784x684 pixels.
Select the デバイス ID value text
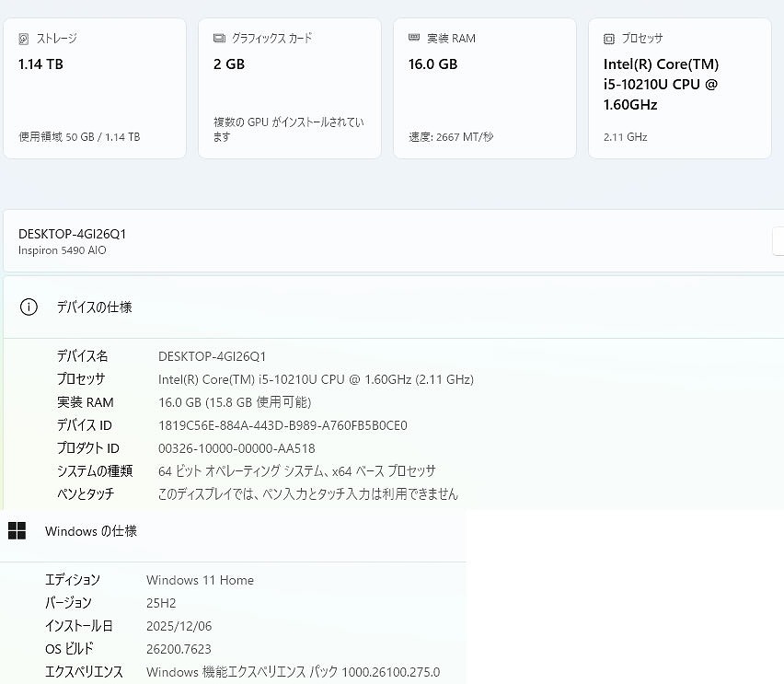tap(282, 425)
